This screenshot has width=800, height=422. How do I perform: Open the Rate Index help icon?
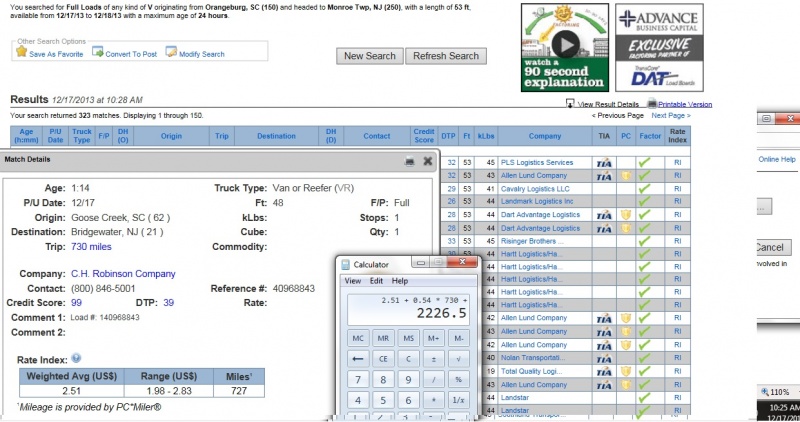(x=76, y=358)
